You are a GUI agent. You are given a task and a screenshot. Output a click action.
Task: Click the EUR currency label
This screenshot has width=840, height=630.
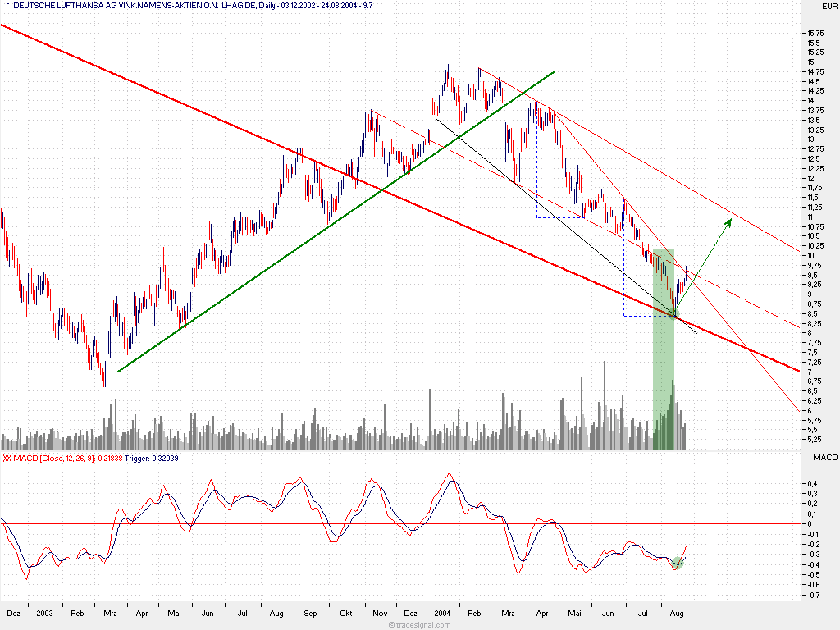click(828, 7)
